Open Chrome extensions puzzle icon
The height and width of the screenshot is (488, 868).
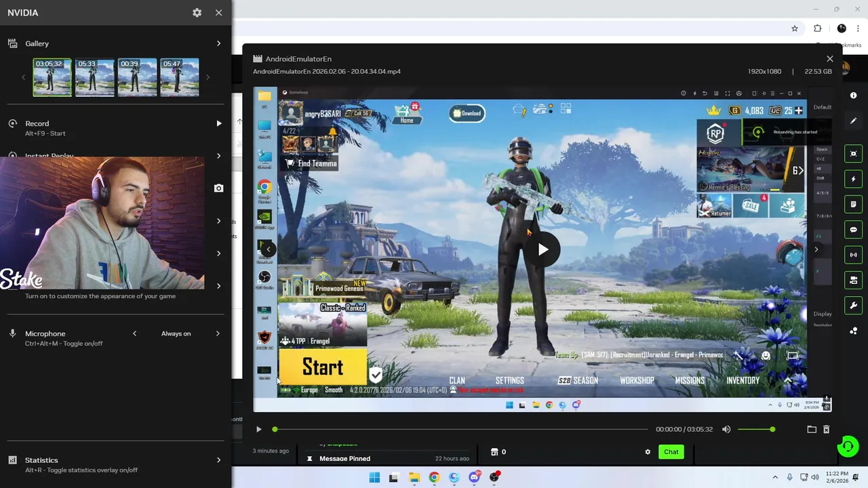(817, 28)
